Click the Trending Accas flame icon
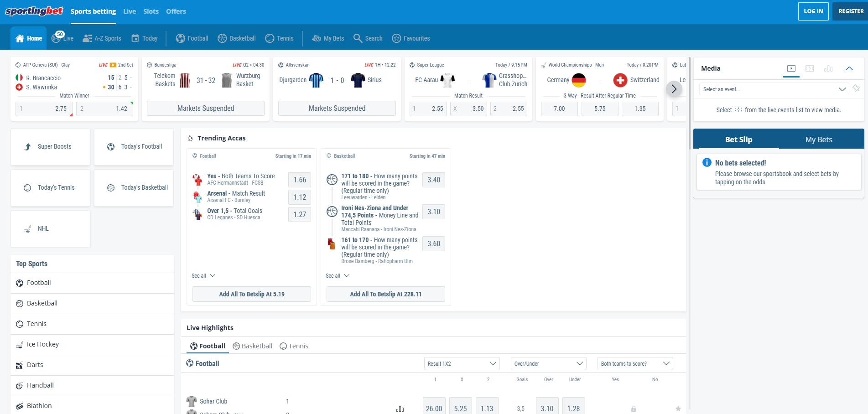The image size is (868, 414). click(190, 138)
